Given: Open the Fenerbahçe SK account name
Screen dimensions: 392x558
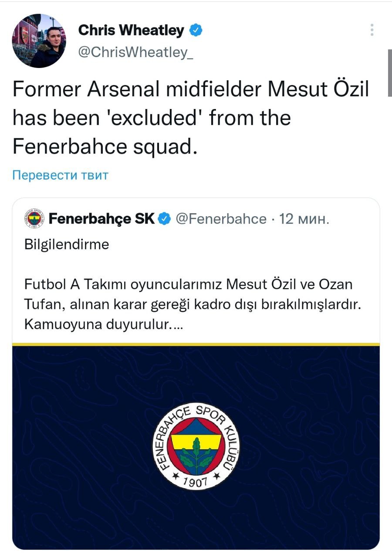Looking at the screenshot, I should coord(101,219).
